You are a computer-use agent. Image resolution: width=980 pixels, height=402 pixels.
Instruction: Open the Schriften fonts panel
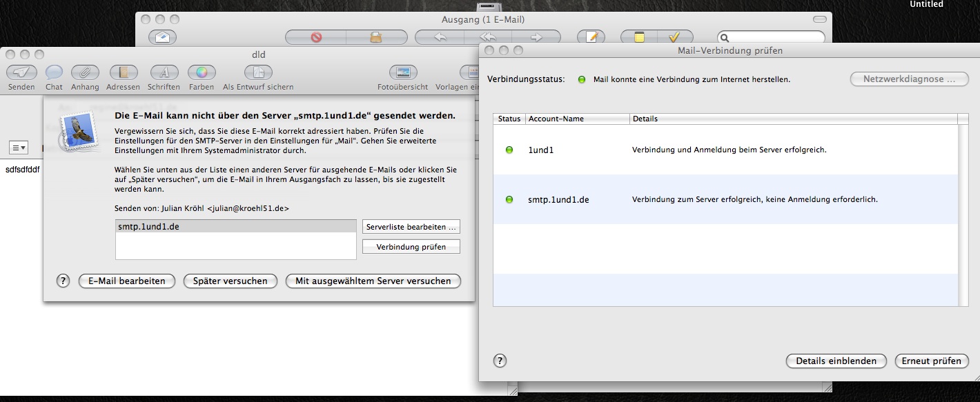pyautogui.click(x=164, y=72)
